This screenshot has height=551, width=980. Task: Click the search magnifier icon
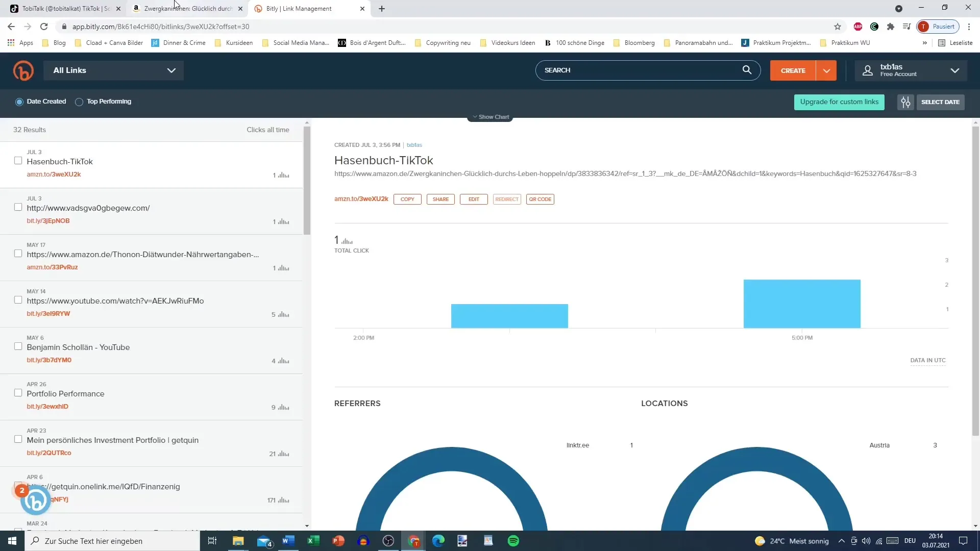(747, 70)
